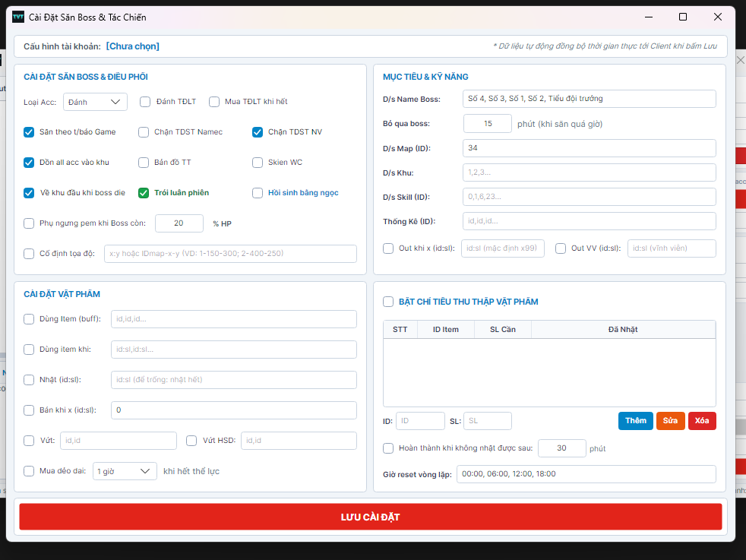Uncheck Về khu đầu khi boss die
Screen dimensions: 746x560
point(29,193)
